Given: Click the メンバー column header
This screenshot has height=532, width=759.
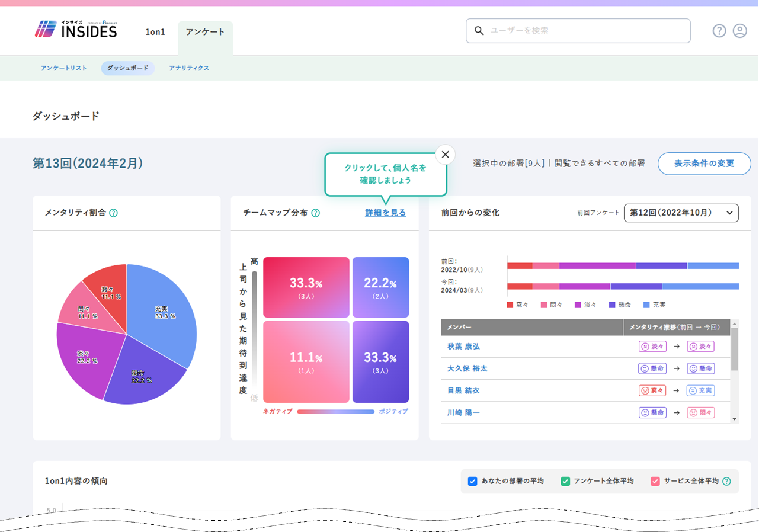Looking at the screenshot, I should (x=532, y=327).
